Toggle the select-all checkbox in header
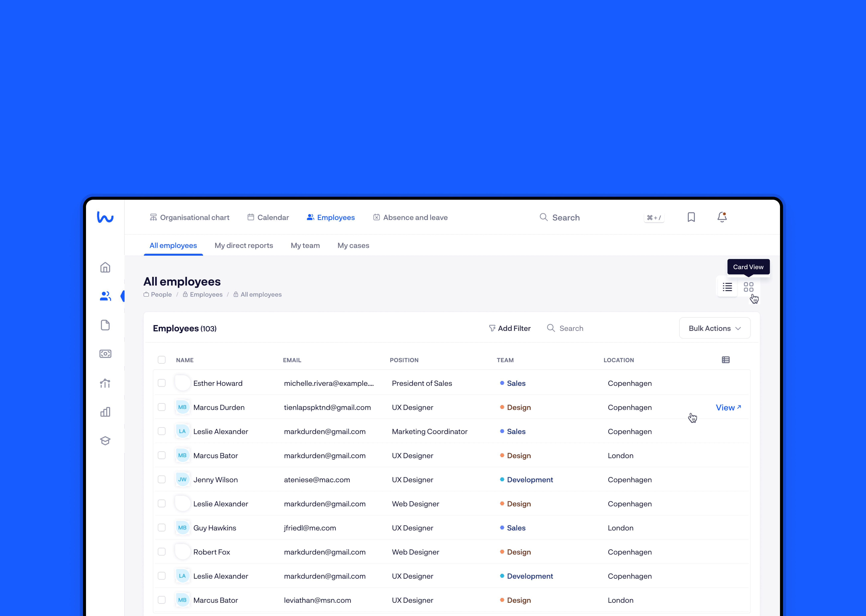Viewport: 866px width, 616px height. [162, 360]
